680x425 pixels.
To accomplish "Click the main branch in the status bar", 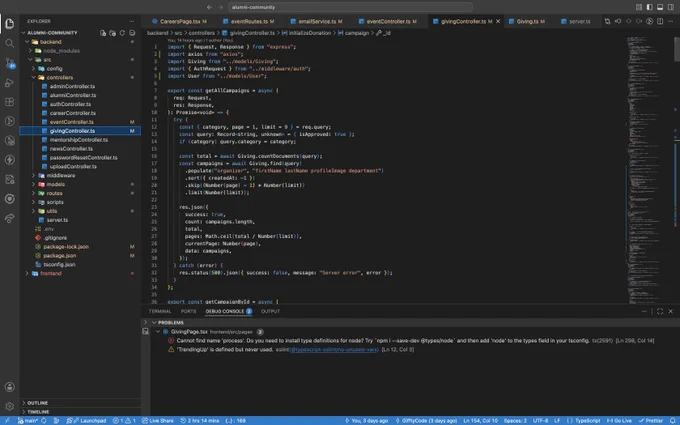I will pos(28,421).
